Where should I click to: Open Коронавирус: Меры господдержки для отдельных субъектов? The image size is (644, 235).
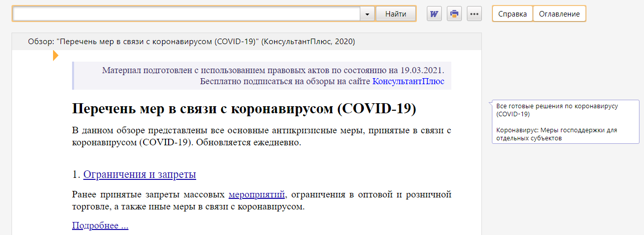point(556,134)
